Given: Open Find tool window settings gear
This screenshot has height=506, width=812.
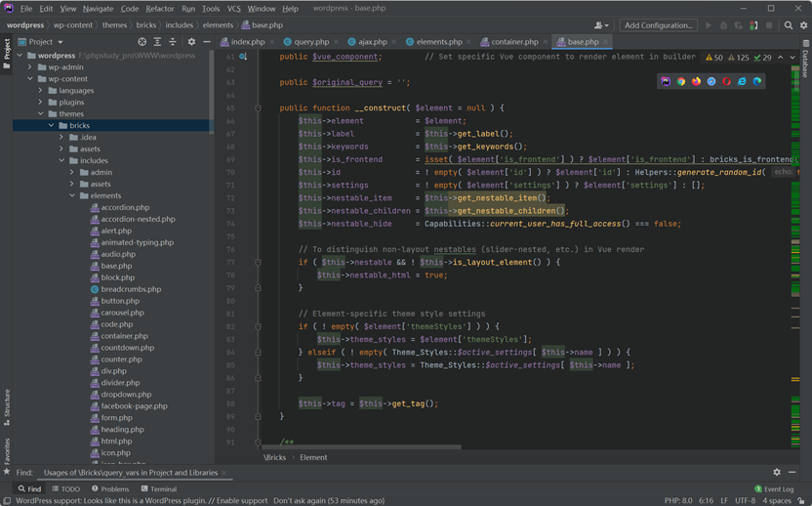Looking at the screenshot, I should [x=777, y=472].
